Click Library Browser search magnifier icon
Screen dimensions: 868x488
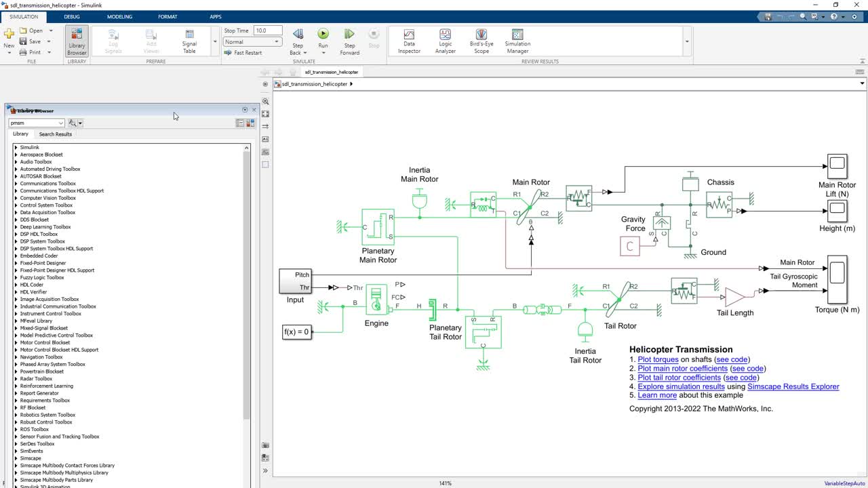pos(73,123)
